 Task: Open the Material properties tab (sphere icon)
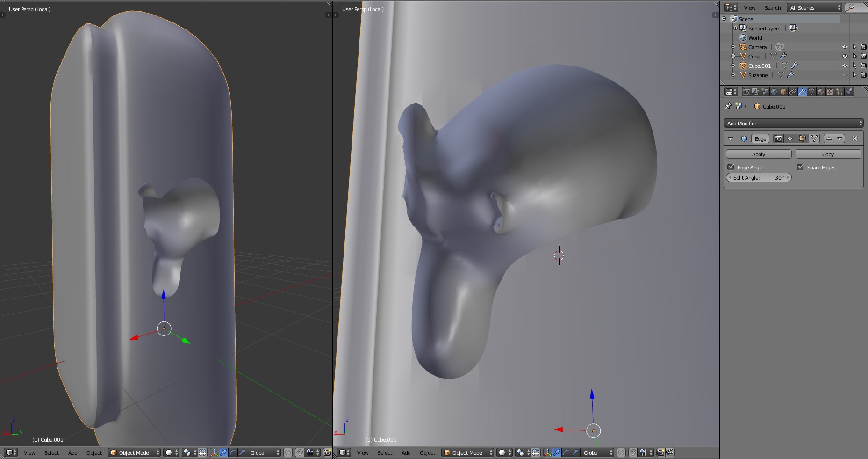(821, 92)
